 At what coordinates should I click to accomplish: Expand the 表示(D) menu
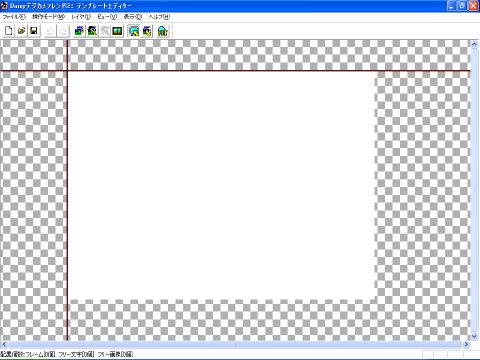133,17
